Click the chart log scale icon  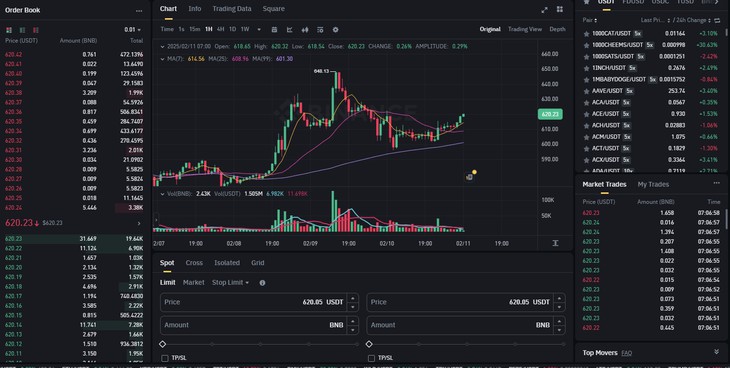coord(555,243)
